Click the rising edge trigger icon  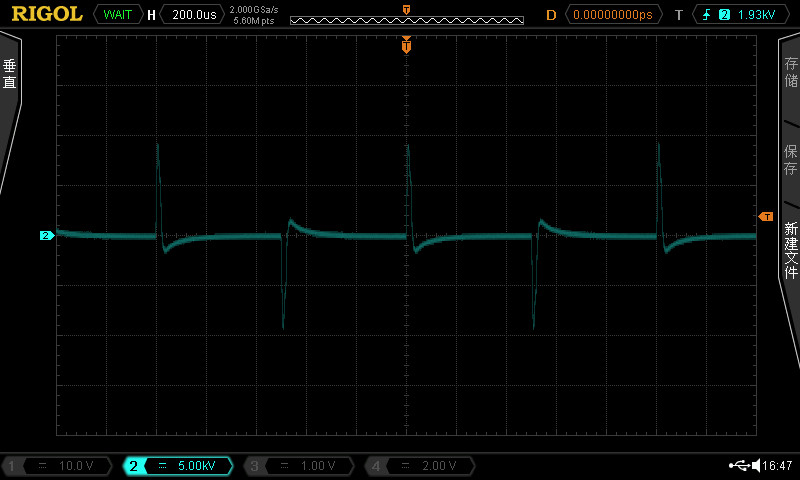[708, 15]
